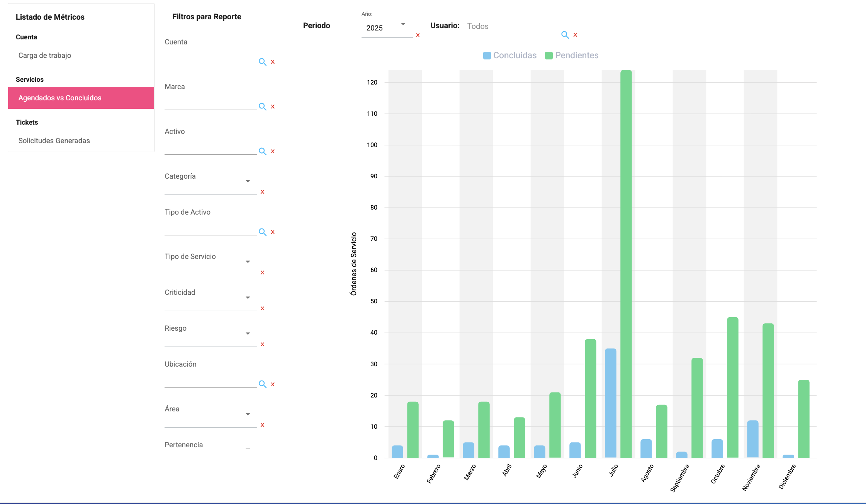Click the tall green Julio Pendientes bar
This screenshot has height=504, width=866.
(x=626, y=262)
